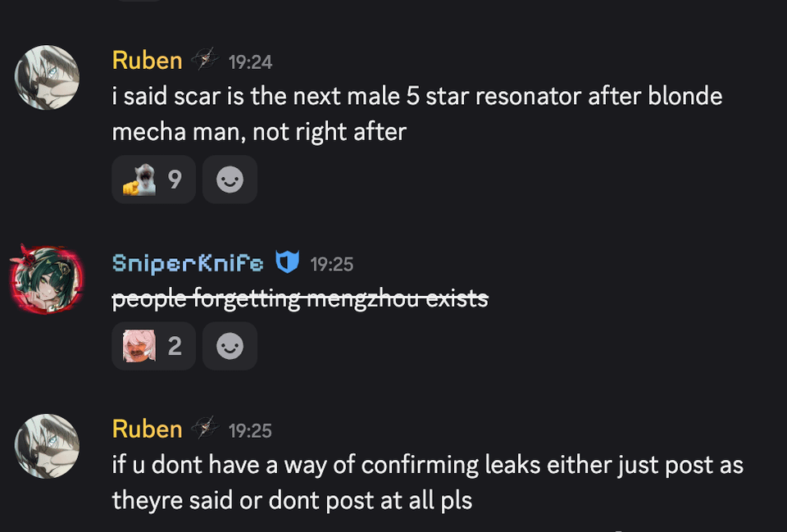Open Ruben's avatar on the last message
Viewport: 787px width, 532px height.
[48, 446]
